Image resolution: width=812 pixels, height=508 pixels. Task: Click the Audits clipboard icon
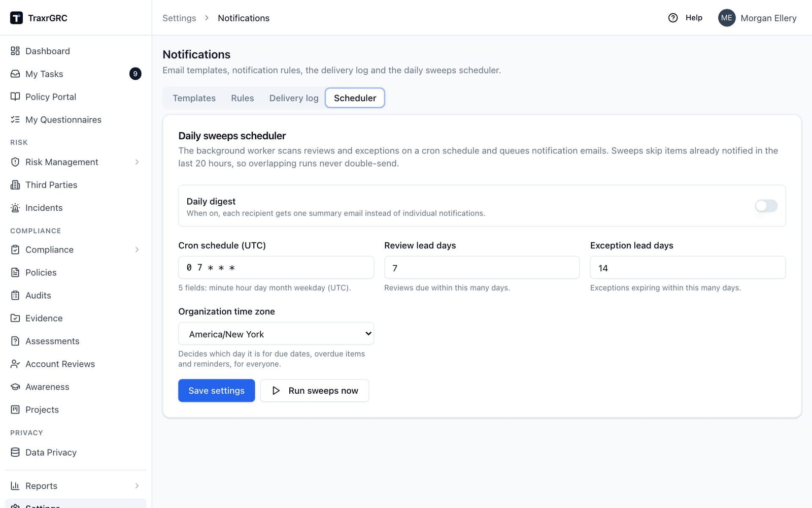(x=15, y=295)
